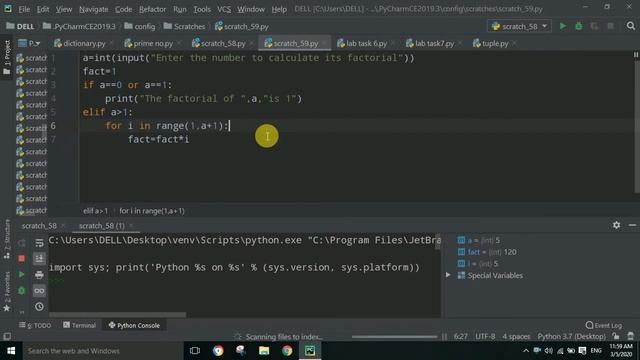Open the Navigate menu

click(x=93, y=9)
